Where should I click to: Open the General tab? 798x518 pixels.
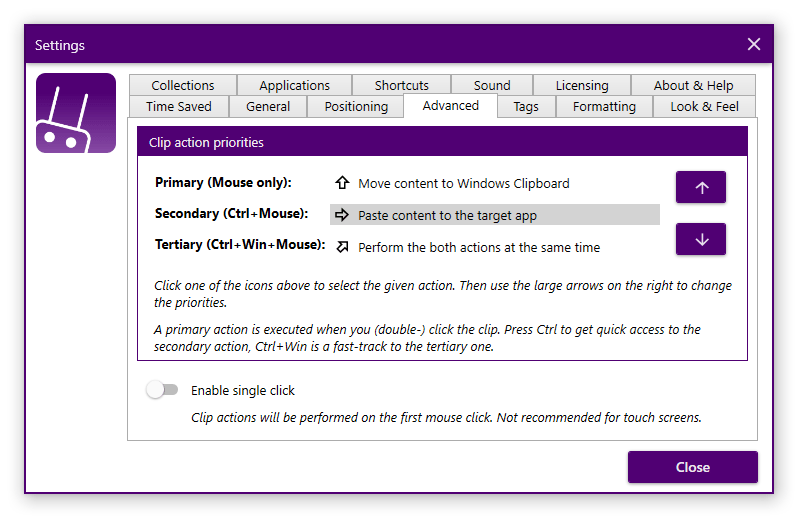point(268,106)
